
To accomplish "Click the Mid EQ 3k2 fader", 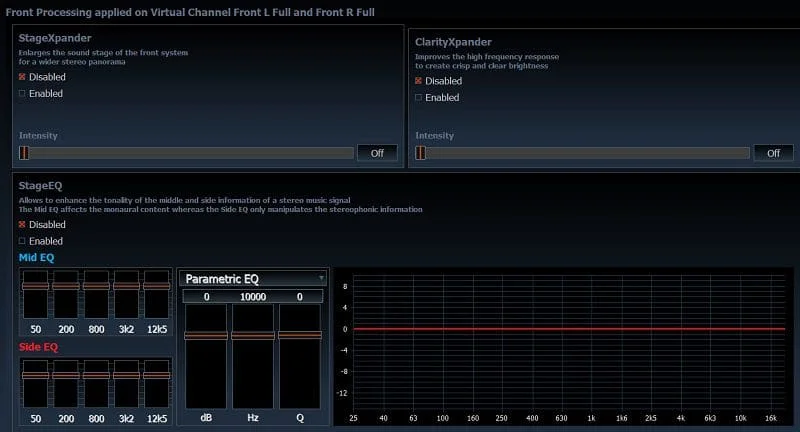I will (127, 286).
